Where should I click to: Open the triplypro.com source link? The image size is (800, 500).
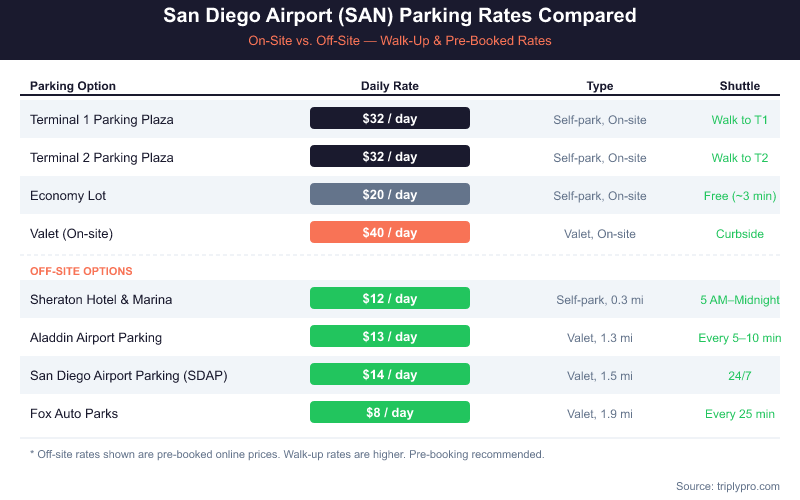coord(741,486)
